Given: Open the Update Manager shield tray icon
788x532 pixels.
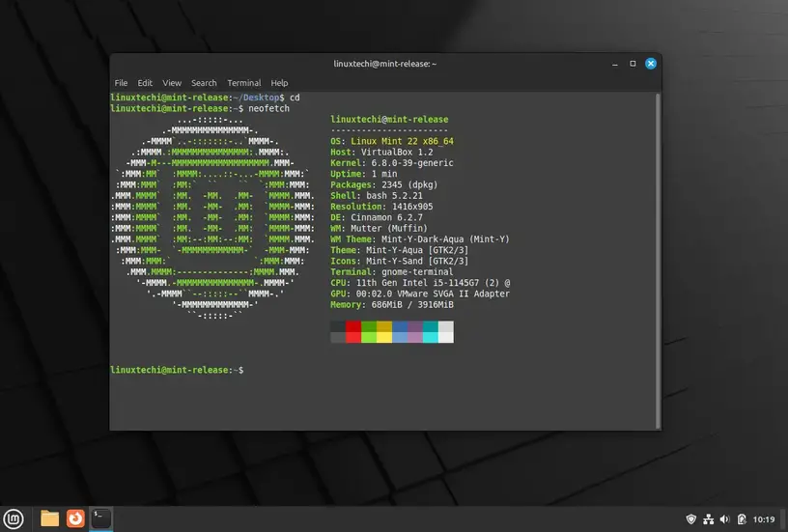Looking at the screenshot, I should 691,518.
